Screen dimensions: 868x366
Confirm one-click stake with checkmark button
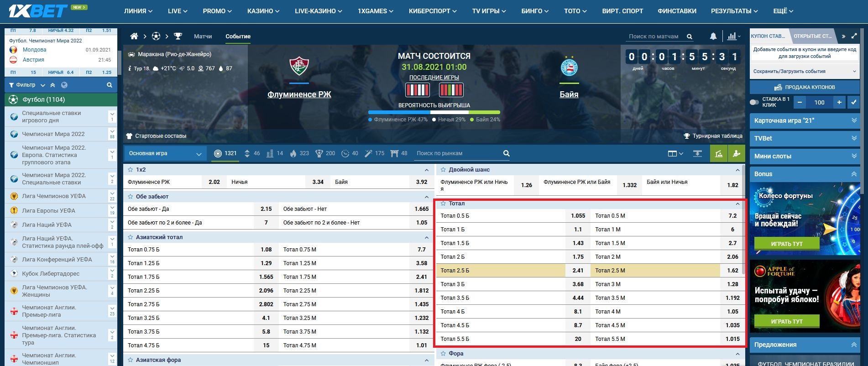click(853, 102)
